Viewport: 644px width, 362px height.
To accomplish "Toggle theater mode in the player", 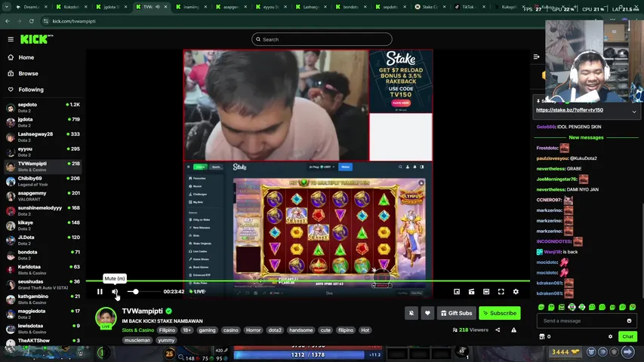I will click(x=486, y=291).
